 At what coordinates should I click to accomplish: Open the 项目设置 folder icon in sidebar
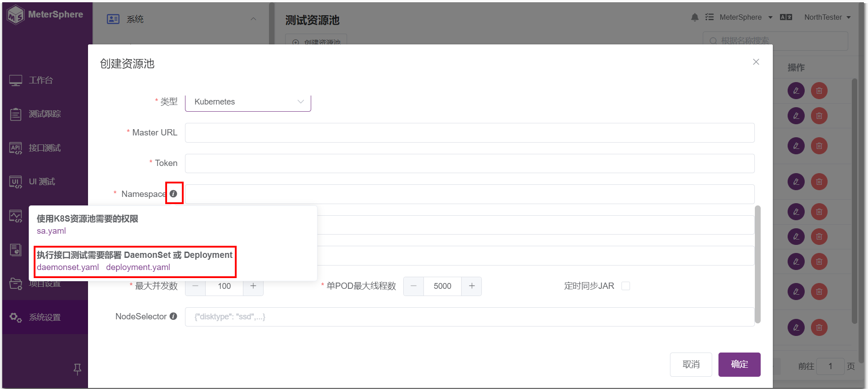(x=16, y=283)
